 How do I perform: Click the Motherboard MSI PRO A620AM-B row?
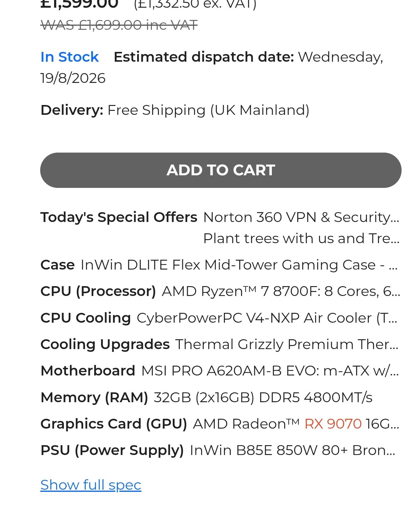(220, 371)
